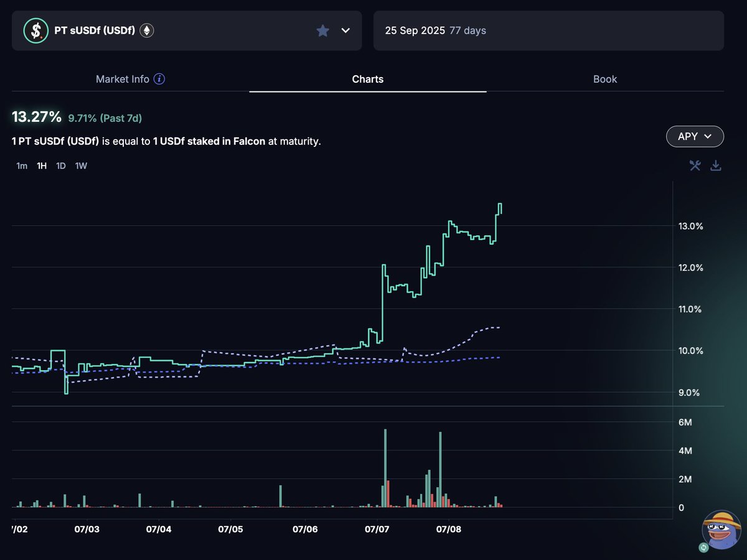Open the APY metric dropdown
This screenshot has width=747, height=560.
(695, 136)
